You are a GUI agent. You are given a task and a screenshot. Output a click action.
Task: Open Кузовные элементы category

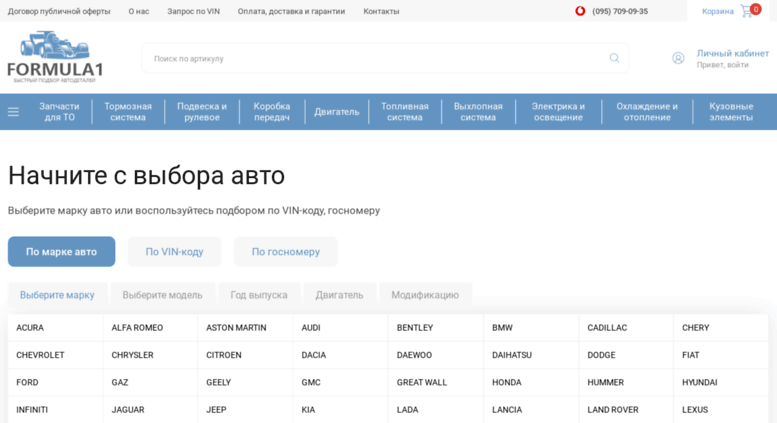pyautogui.click(x=731, y=112)
